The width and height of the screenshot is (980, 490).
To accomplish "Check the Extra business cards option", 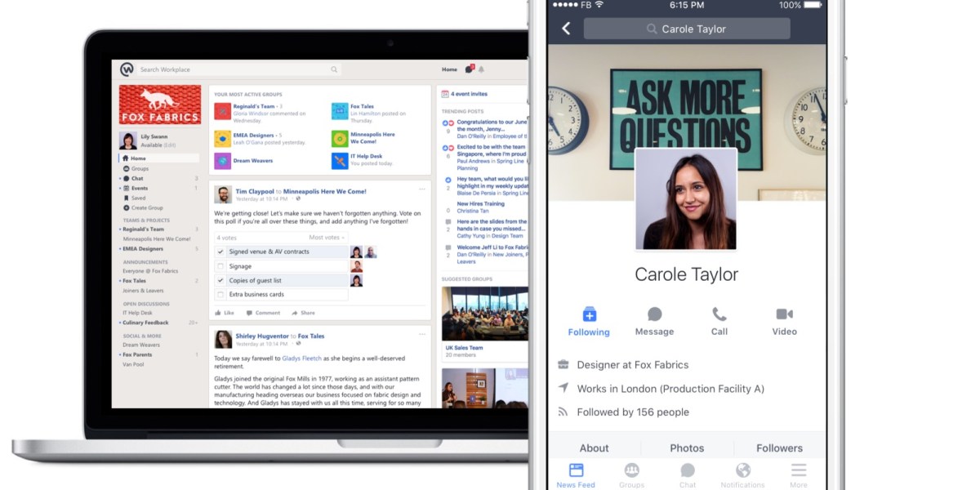I will pos(220,294).
